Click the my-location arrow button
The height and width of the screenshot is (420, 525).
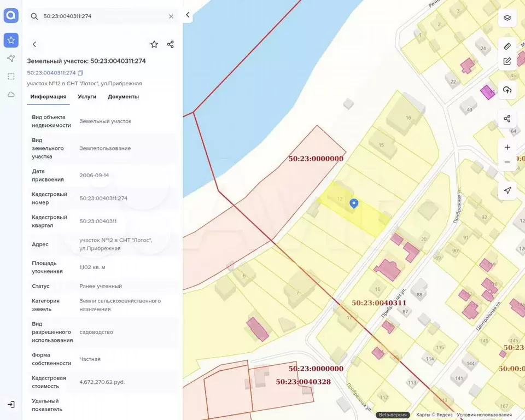[507, 190]
